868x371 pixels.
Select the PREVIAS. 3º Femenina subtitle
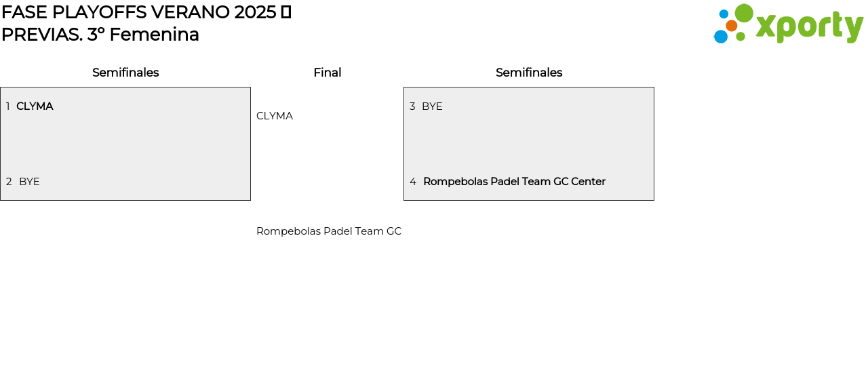pyautogui.click(x=100, y=35)
